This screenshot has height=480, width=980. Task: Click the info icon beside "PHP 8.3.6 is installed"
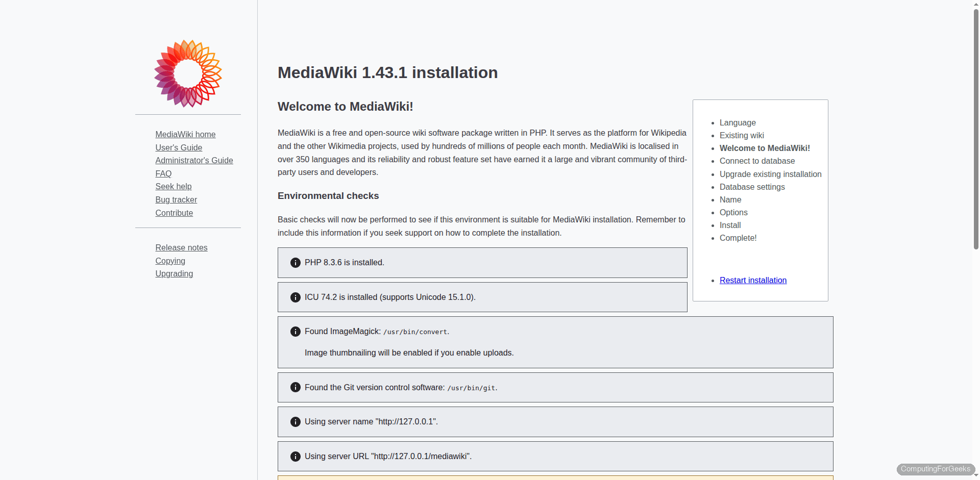(295, 262)
